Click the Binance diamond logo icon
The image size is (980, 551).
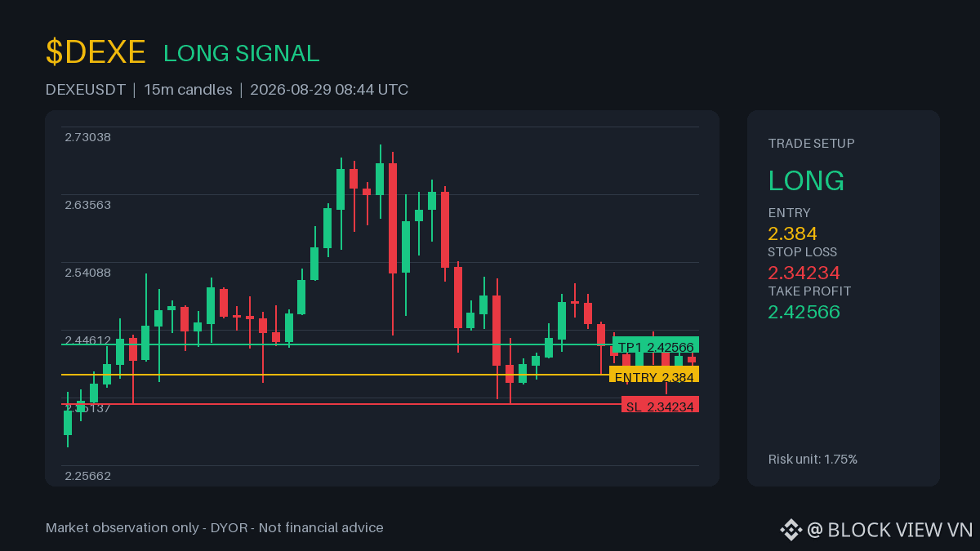pyautogui.click(x=791, y=530)
